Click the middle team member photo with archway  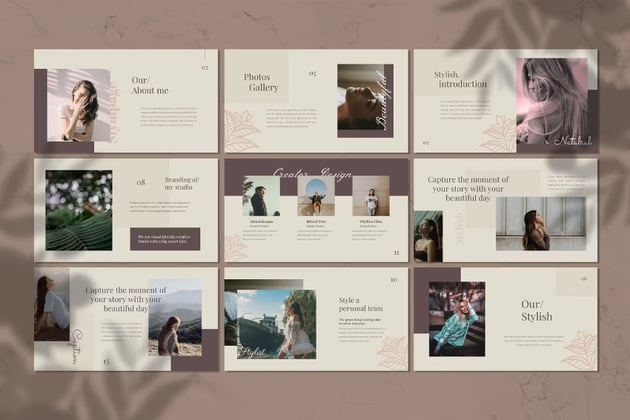point(316,197)
